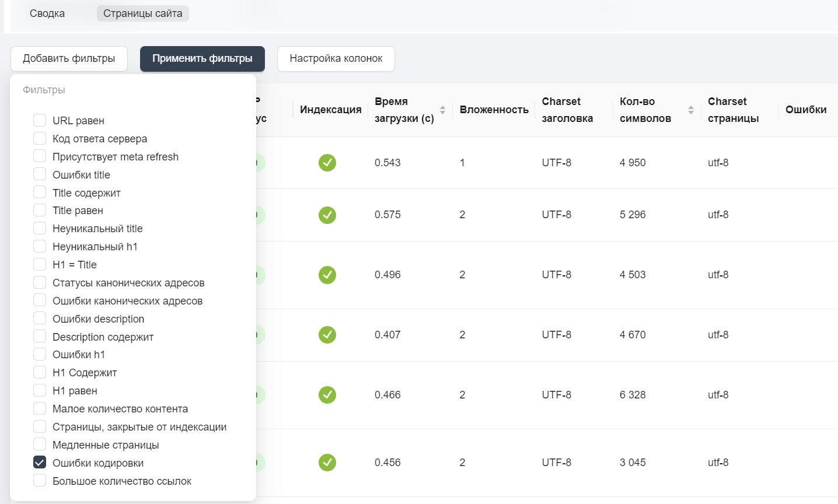Enable Медленные страницы filter
This screenshot has height=504, width=838.
tap(40, 444)
